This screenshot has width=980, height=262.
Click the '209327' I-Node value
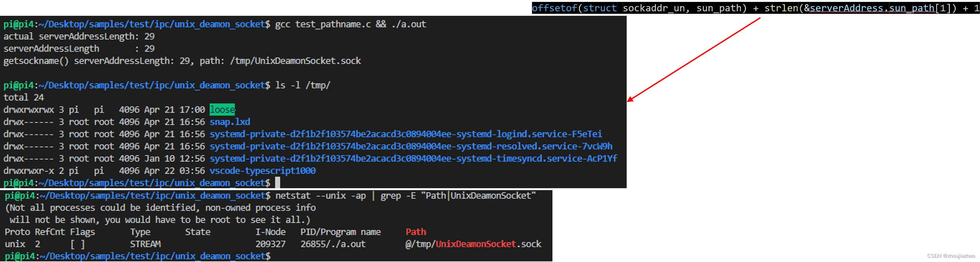click(270, 244)
